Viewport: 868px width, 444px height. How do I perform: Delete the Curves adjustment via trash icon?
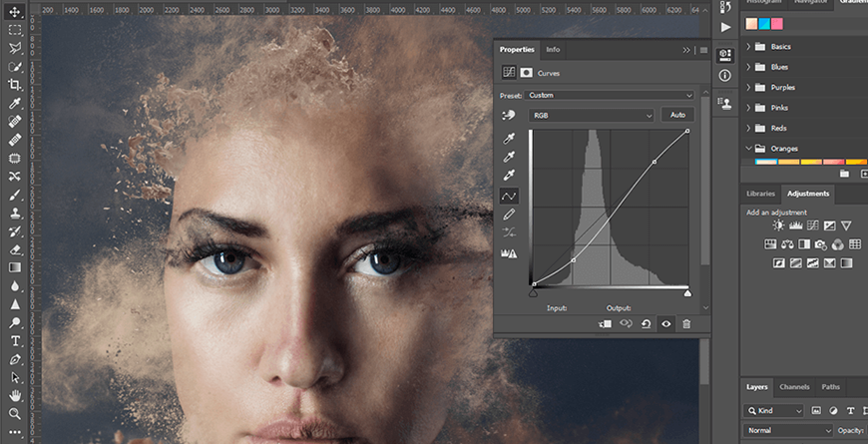tap(685, 324)
